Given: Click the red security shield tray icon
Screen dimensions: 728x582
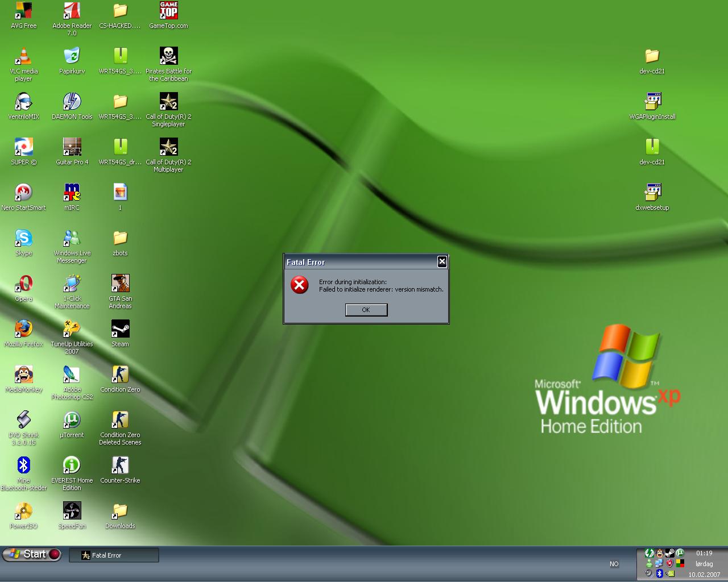Looking at the screenshot, I should (669, 563).
